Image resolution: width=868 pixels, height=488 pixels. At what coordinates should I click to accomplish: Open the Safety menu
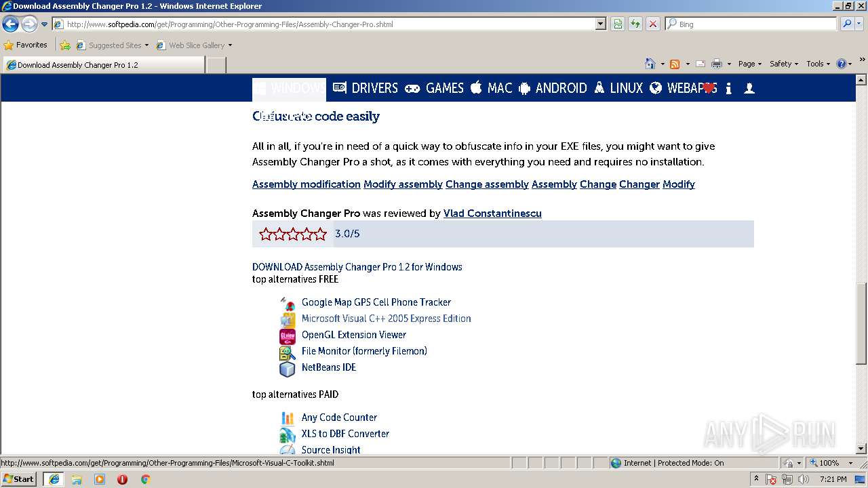coord(784,64)
